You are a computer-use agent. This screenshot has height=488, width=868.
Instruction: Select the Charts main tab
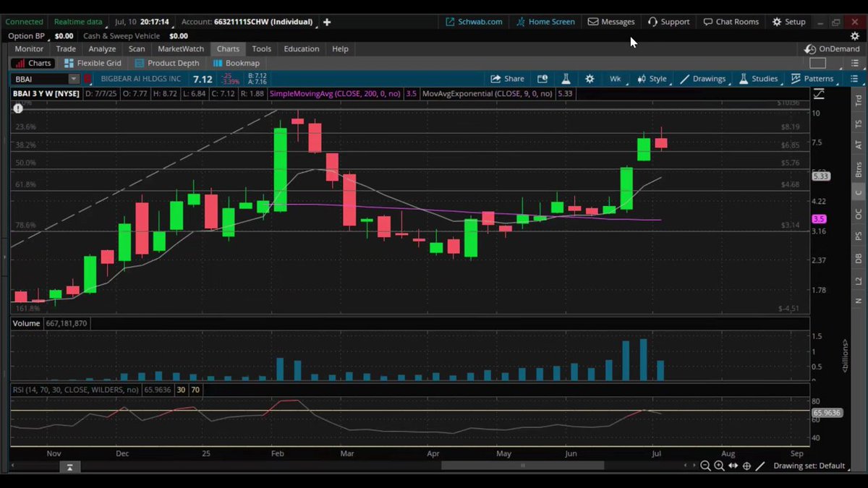pos(228,49)
